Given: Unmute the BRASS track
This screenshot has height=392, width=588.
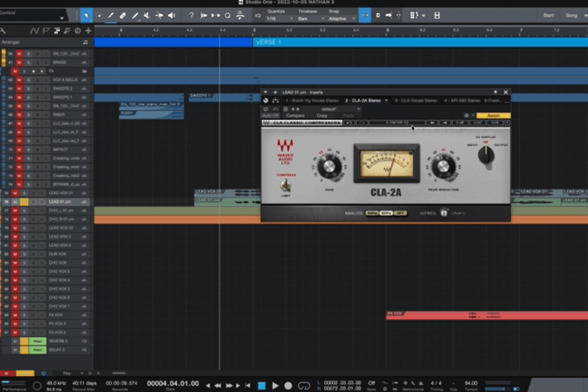Looking at the screenshot, I should click(x=19, y=62).
